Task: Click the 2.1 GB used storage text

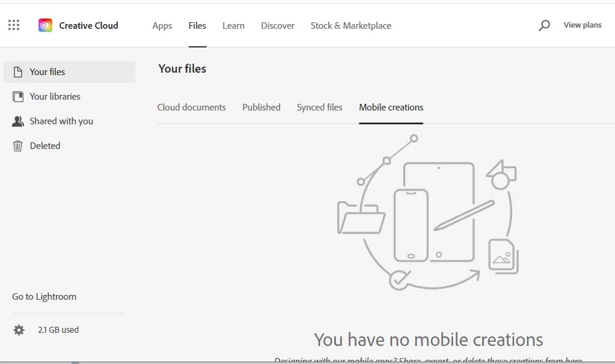Action: click(x=58, y=330)
